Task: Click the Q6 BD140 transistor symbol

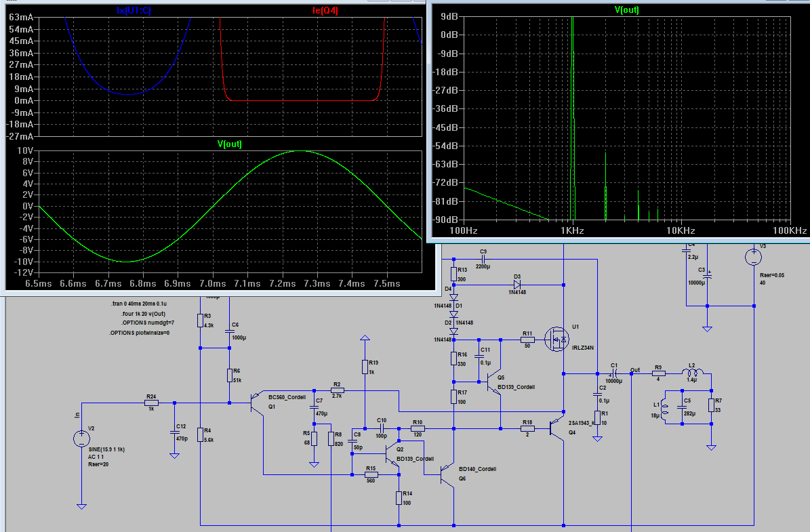Action: coord(447,474)
